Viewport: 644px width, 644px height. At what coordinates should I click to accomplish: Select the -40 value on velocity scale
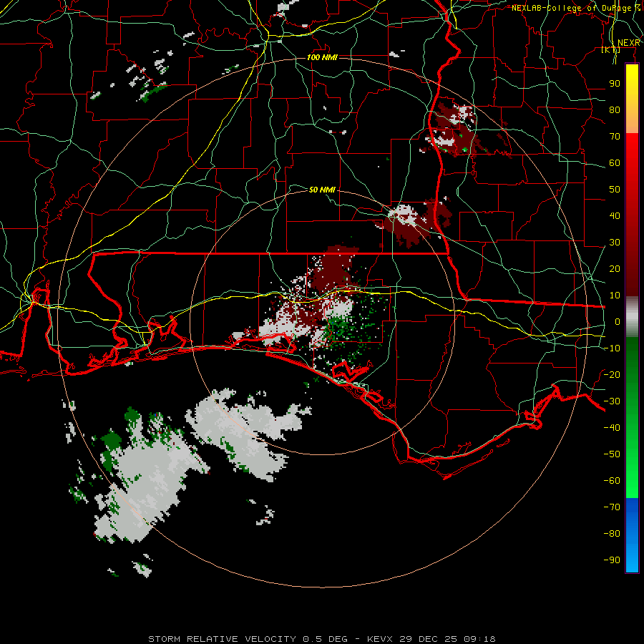612,428
